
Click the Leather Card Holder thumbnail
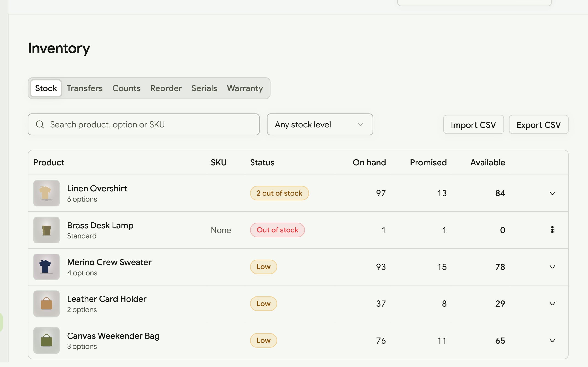[x=47, y=304]
